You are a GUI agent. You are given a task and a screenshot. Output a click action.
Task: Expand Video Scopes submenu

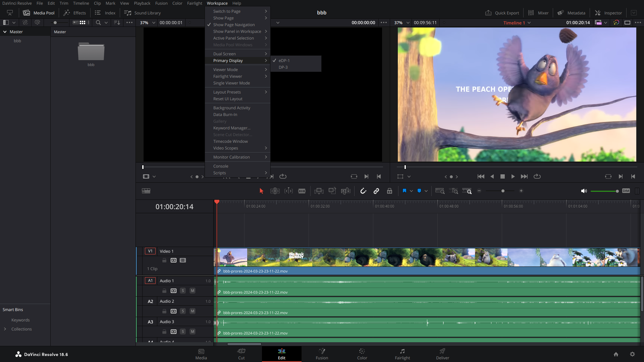coord(237,148)
